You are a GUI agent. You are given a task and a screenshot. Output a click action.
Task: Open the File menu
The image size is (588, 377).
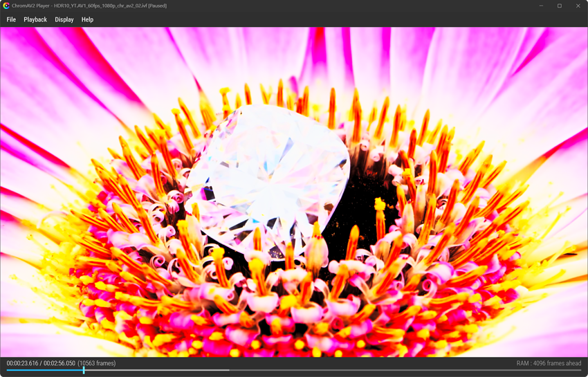click(x=11, y=19)
